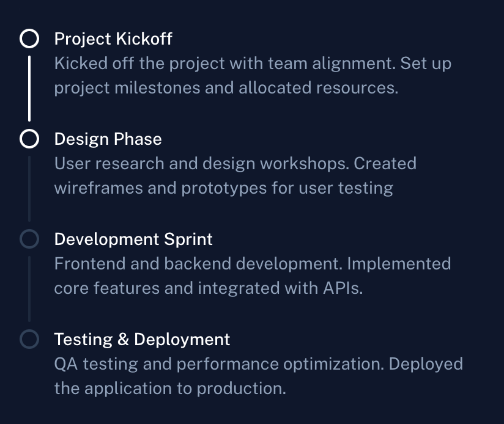Click the word 'Deployed' in last description
504x424 pixels.
pos(426,364)
